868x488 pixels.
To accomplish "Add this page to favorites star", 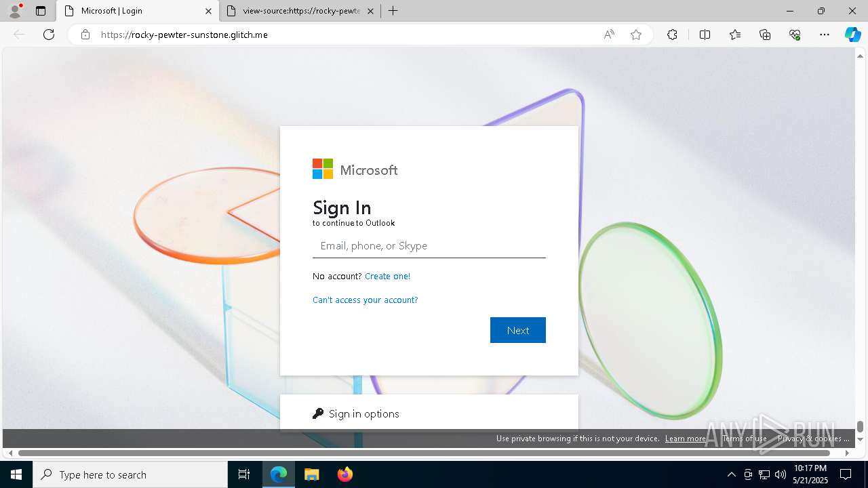I will [x=636, y=35].
